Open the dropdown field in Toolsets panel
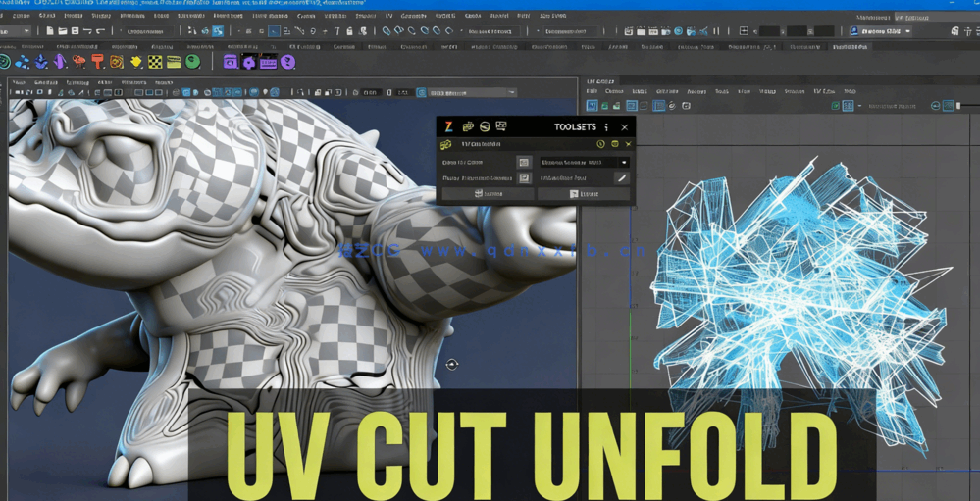The image size is (980, 501). click(x=584, y=163)
